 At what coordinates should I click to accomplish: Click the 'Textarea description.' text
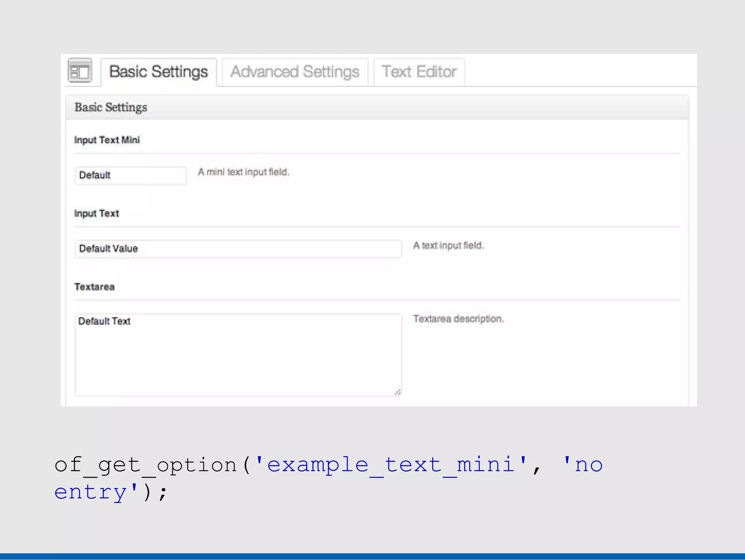coord(459,319)
